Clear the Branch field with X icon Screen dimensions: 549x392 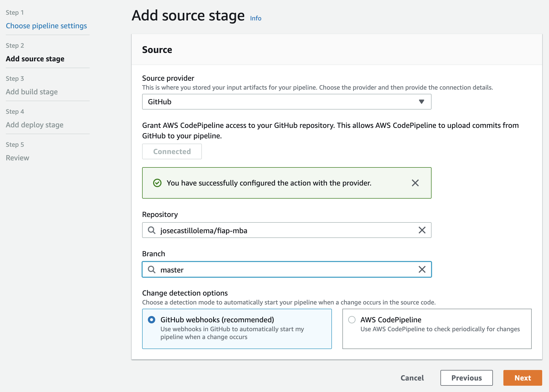[x=422, y=270]
